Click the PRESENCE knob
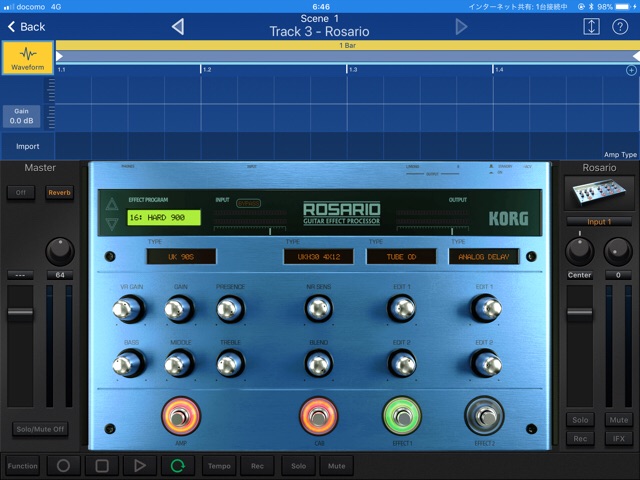The height and width of the screenshot is (480, 640). tap(231, 309)
